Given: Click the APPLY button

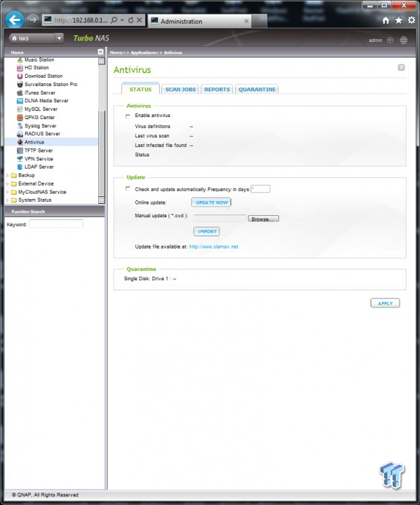Looking at the screenshot, I should [x=385, y=303].
